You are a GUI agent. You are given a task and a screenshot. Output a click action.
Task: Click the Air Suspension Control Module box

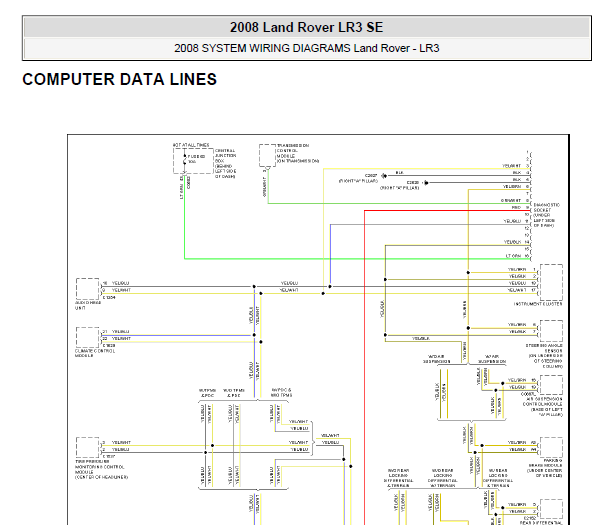(x=551, y=385)
